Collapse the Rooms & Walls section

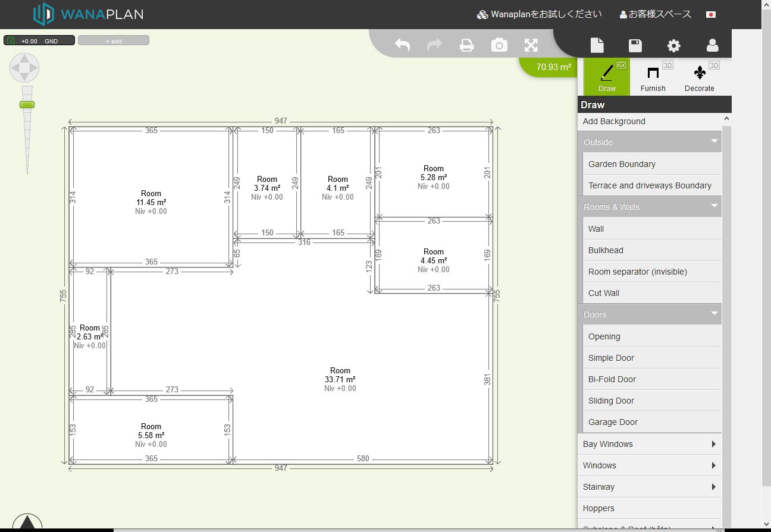coord(650,207)
